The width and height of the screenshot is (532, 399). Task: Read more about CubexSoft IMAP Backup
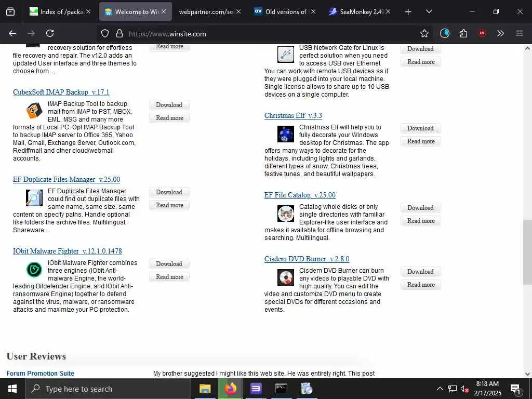coord(169,118)
